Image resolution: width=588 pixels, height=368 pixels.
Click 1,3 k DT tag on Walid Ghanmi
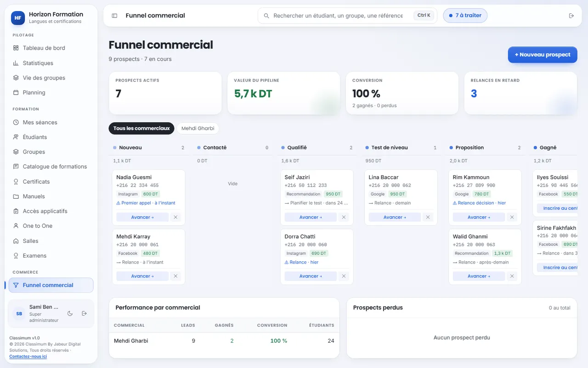pos(502,253)
